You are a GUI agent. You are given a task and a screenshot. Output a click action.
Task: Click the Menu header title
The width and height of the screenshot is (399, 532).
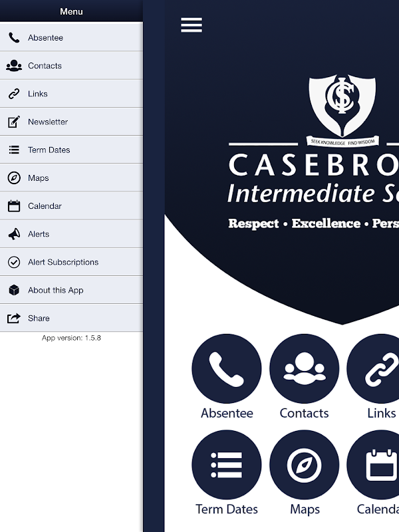(x=71, y=11)
